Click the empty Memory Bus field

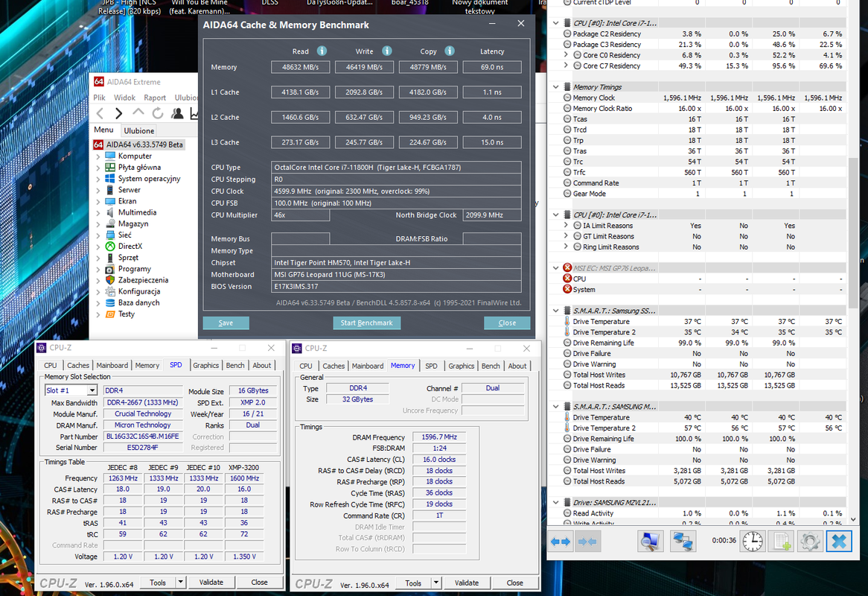[x=300, y=238]
